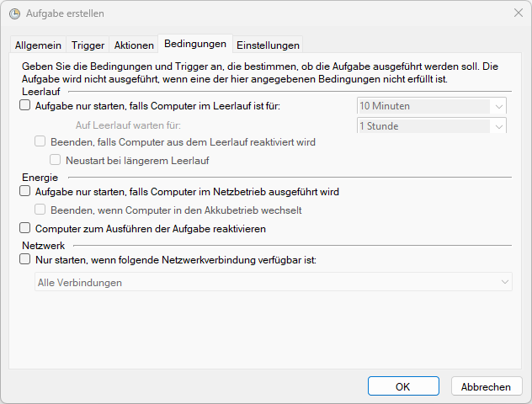Viewport: 532px width, 404px height.
Task: Toggle Beenden wenn Akkubetrieb wechselt checkbox
Action: coord(40,210)
